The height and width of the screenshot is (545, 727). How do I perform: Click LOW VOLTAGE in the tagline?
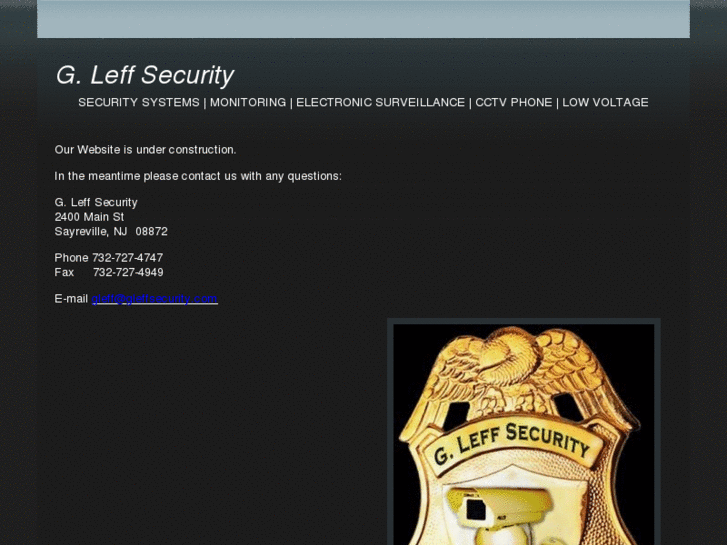click(x=605, y=102)
